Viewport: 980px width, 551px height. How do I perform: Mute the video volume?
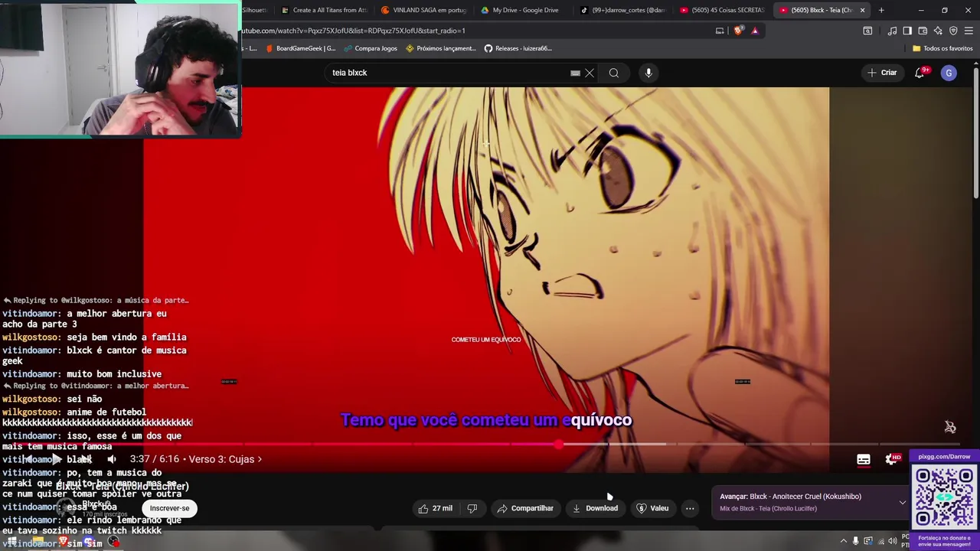[x=112, y=459]
